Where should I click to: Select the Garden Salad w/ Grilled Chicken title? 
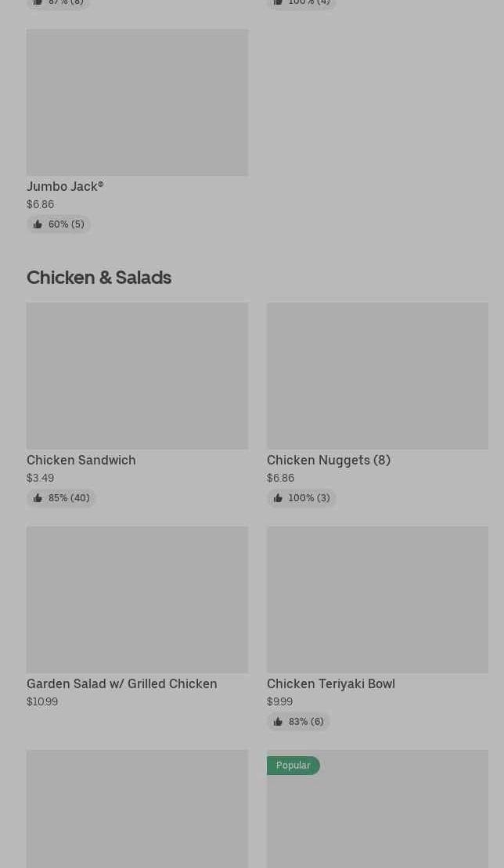(122, 683)
